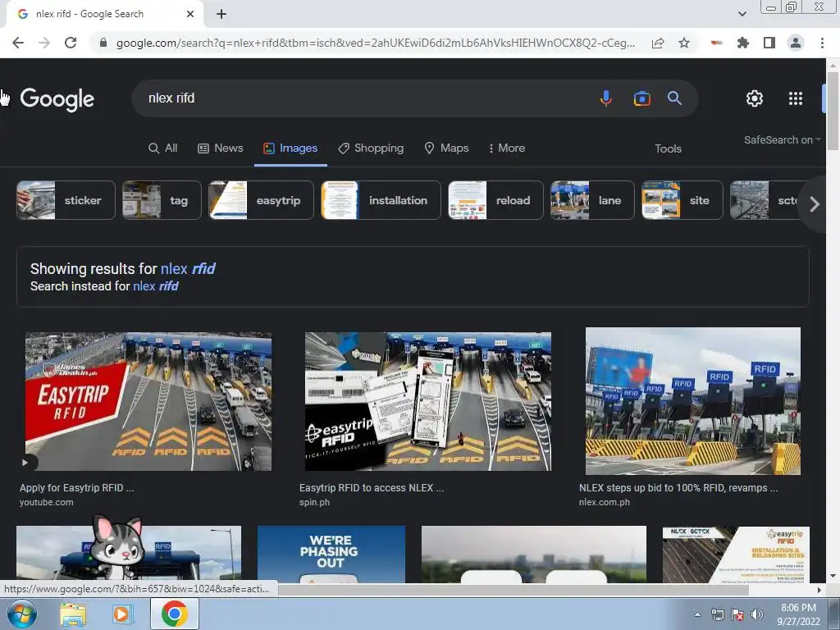Switch to the Maps tab
The width and height of the screenshot is (840, 630).
click(x=446, y=148)
